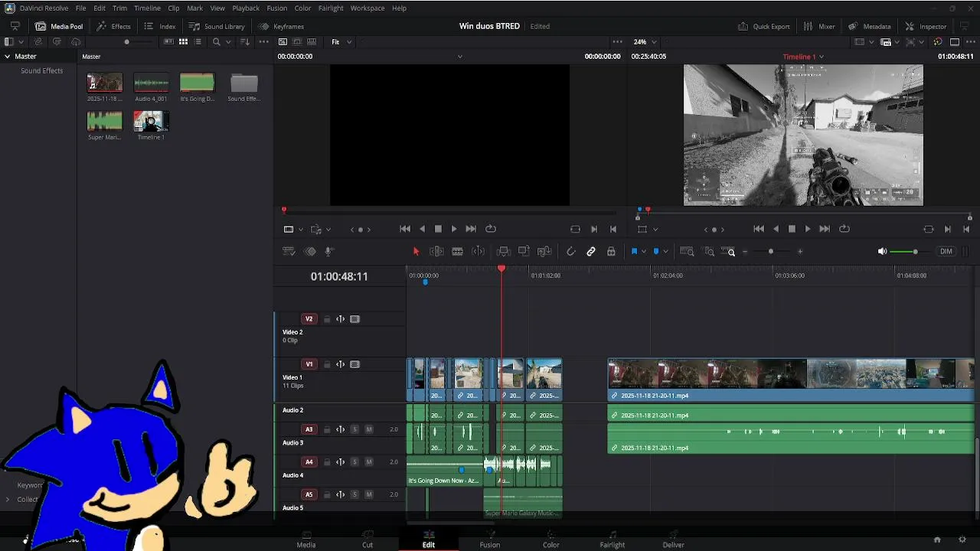Add a blue Marker to the timeline
Viewport: 980px width, 551px height.
tap(656, 252)
